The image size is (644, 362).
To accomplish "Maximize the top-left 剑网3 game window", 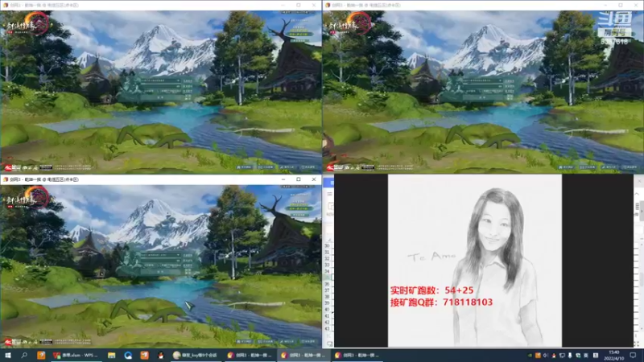I will [x=299, y=6].
